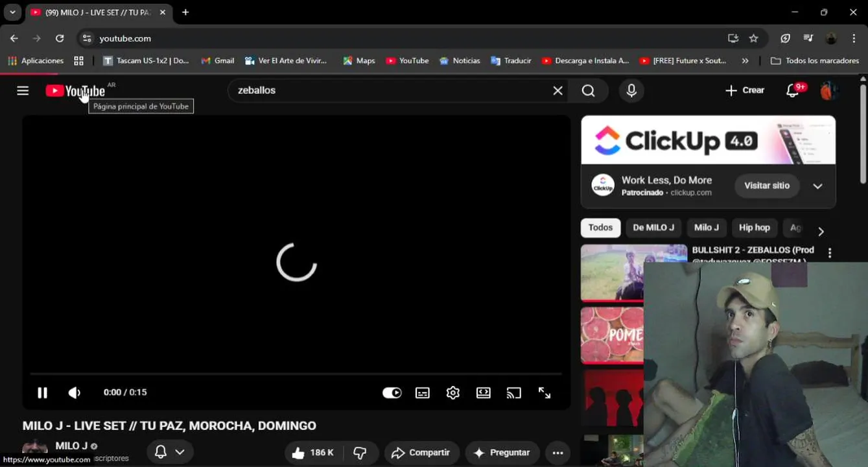The height and width of the screenshot is (467, 868).
Task: Open more actions three-dot button
Action: (557, 453)
